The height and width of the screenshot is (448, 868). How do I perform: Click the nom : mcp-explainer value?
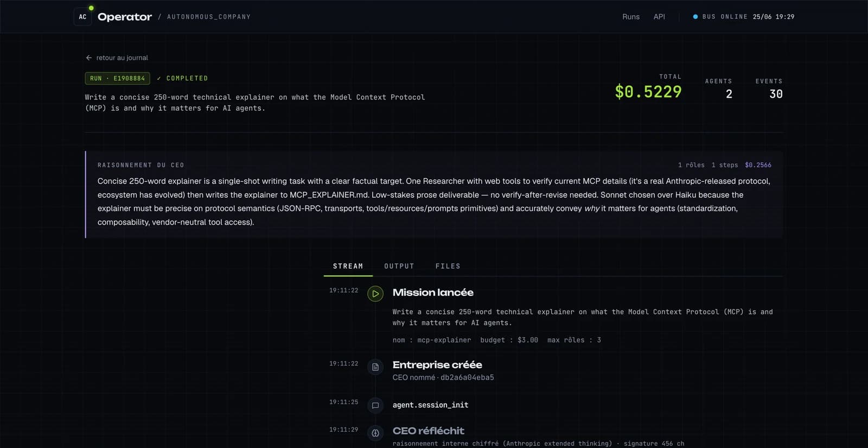[432, 340]
